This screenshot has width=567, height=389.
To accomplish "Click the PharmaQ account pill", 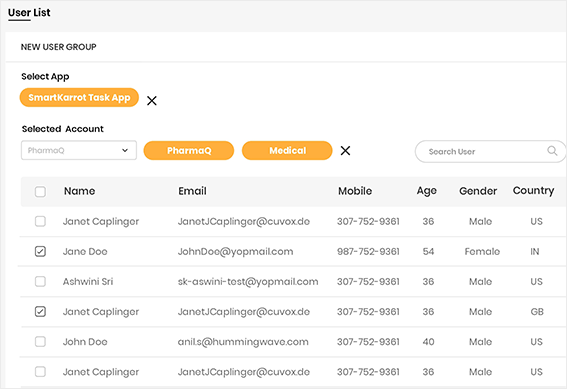I will [189, 150].
